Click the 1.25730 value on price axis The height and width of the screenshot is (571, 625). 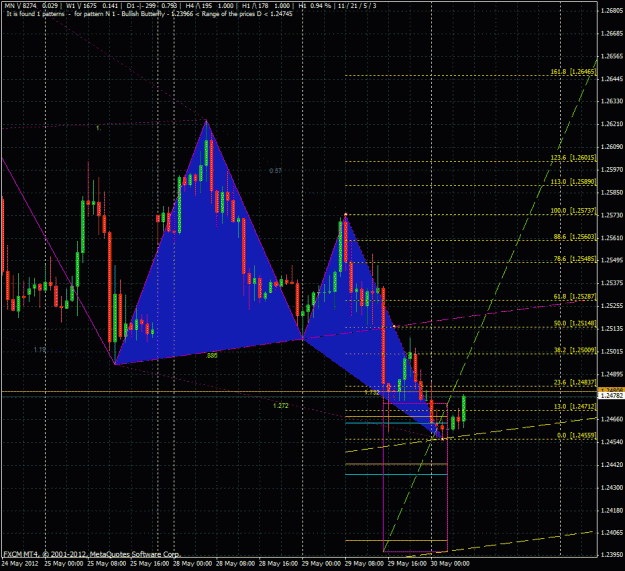[611, 215]
